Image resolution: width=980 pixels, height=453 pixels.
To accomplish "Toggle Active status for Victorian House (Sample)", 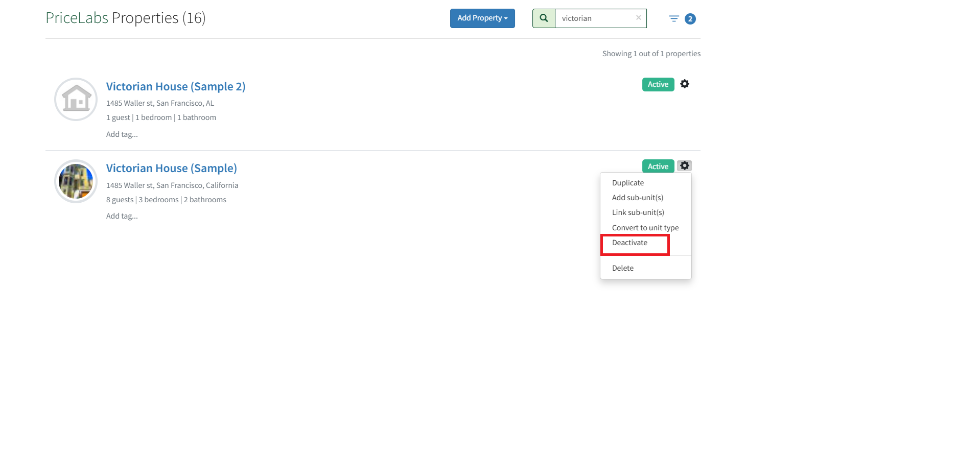I will [x=658, y=166].
